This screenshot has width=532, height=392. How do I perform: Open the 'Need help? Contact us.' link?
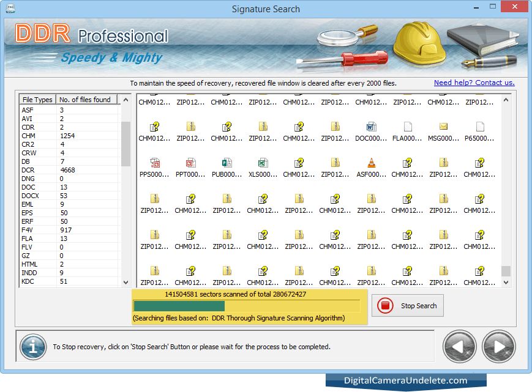[x=474, y=83]
